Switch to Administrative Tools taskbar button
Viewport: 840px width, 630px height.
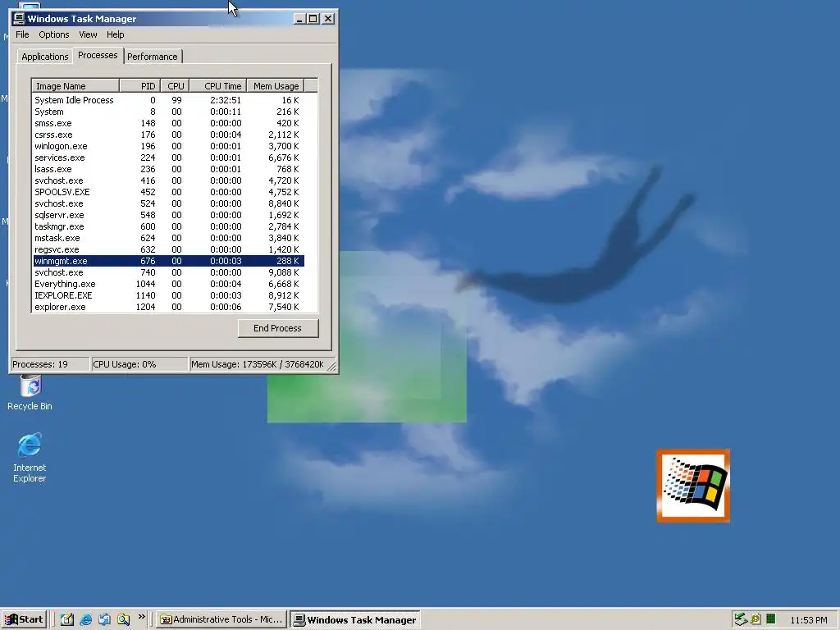pyautogui.click(x=221, y=620)
